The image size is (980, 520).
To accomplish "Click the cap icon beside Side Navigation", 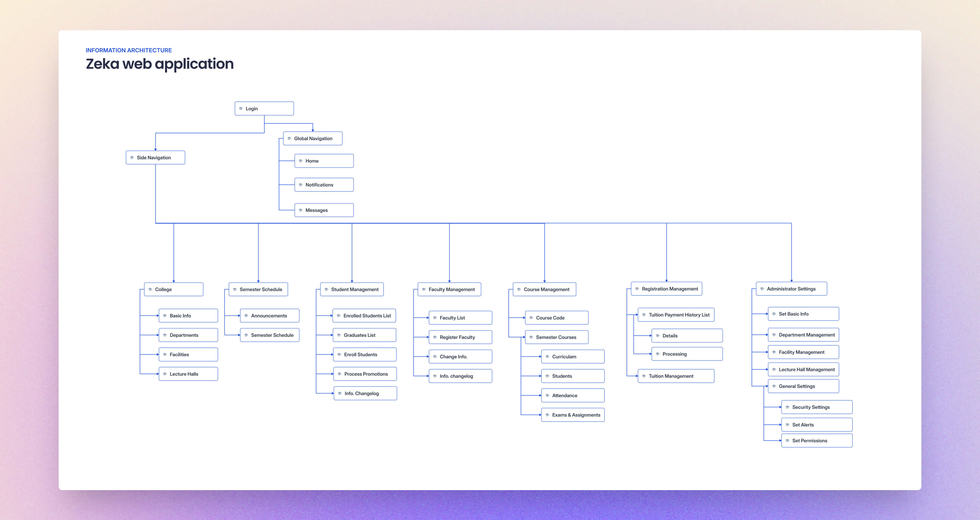I will point(132,158).
